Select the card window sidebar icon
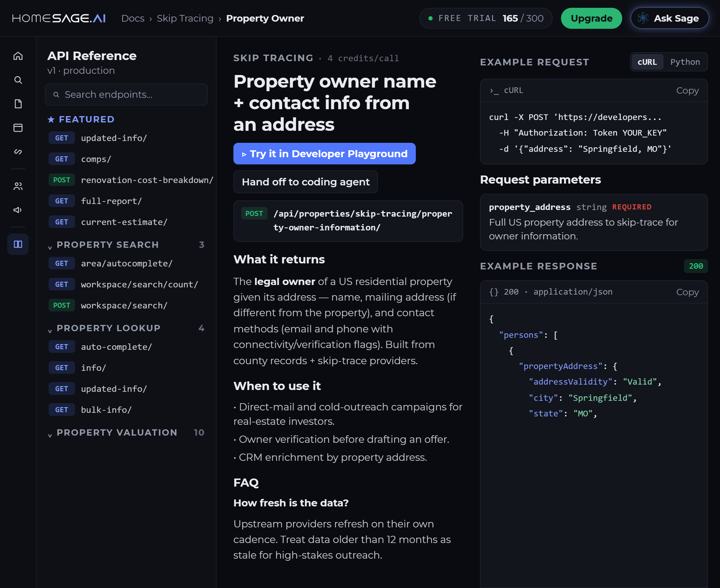Image resolution: width=720 pixels, height=588 pixels. pos(18,128)
